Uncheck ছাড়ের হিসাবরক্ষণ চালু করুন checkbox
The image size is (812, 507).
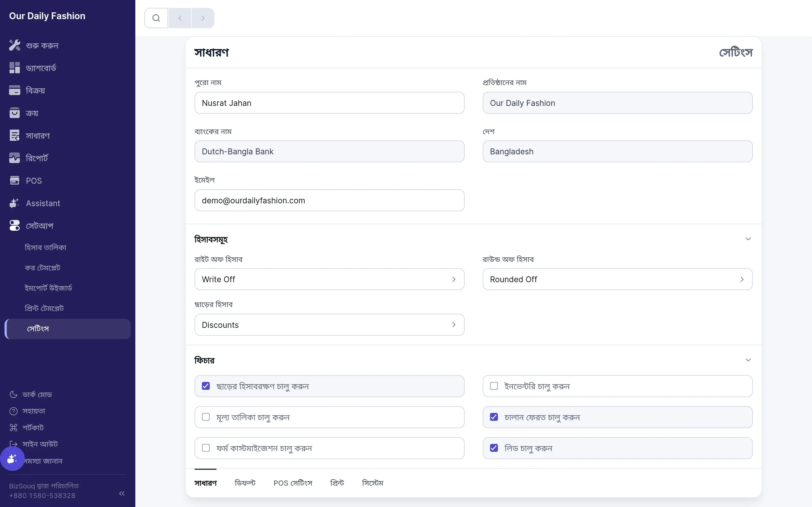coord(206,386)
